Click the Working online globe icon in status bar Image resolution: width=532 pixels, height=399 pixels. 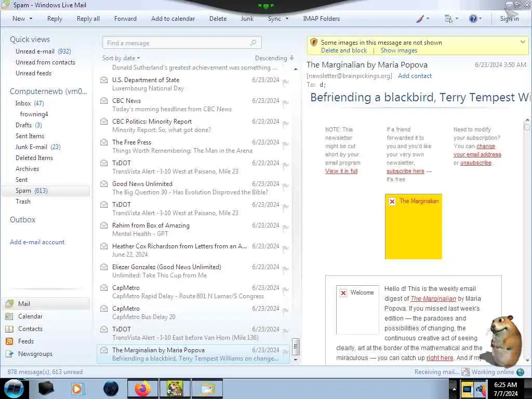coord(520,372)
